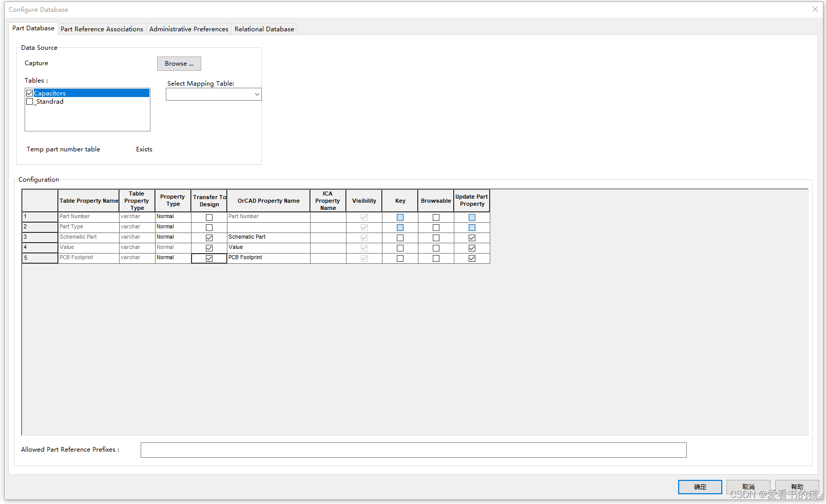Click the 取消 cancel button
This screenshot has width=826, height=504.
748,487
